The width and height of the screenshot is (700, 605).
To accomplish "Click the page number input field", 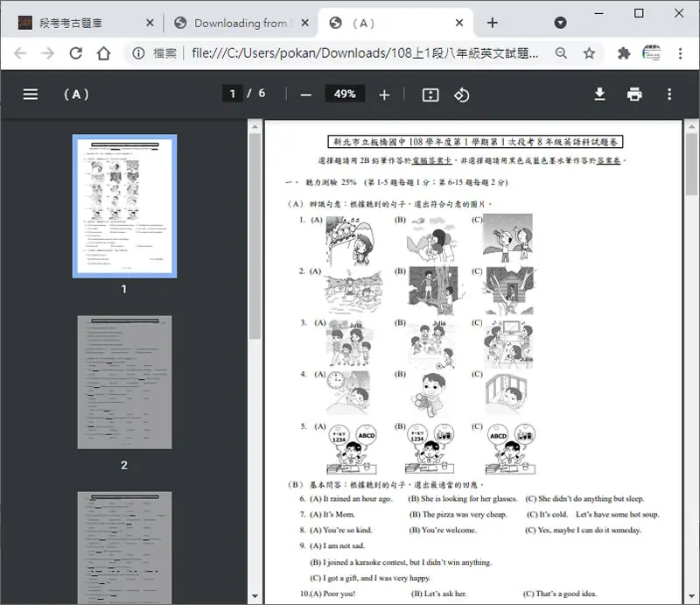I will pos(233,94).
